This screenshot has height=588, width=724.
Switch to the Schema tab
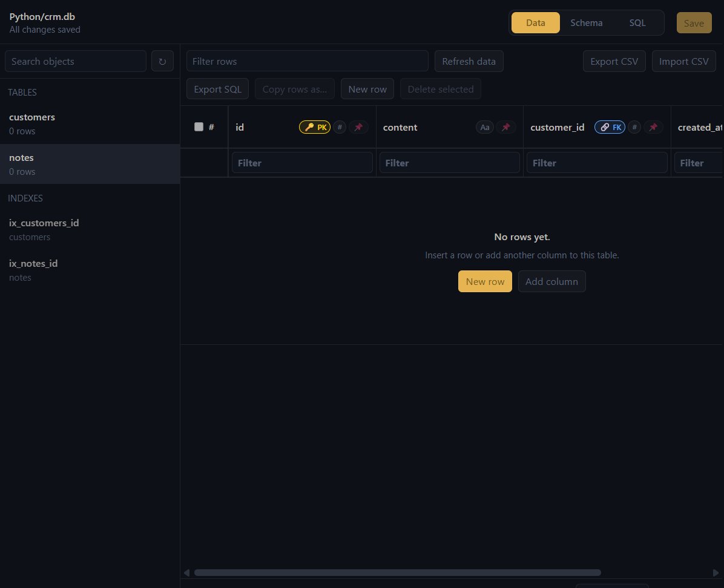[x=587, y=22]
